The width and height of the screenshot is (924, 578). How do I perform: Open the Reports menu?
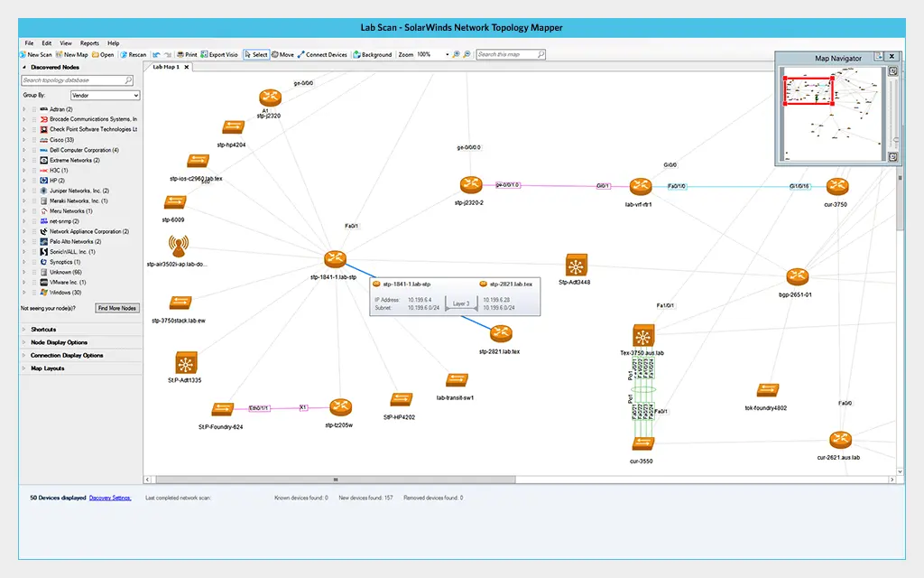click(89, 42)
